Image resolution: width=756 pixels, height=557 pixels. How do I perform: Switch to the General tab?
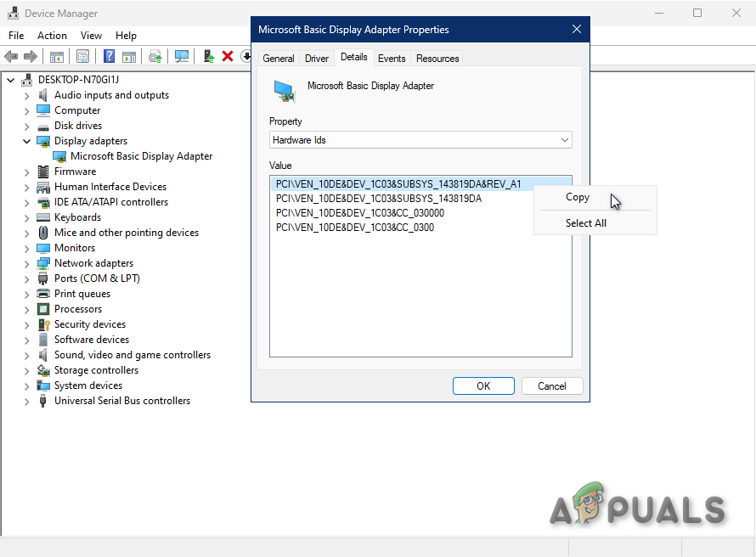pyautogui.click(x=279, y=59)
